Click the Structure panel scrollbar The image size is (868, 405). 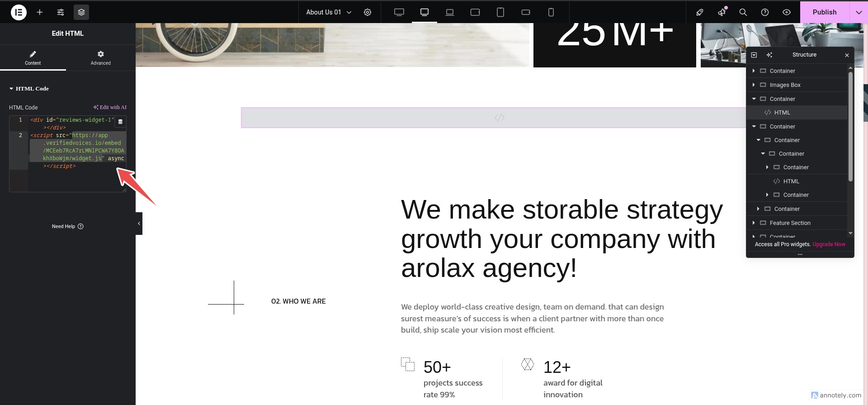(850, 127)
